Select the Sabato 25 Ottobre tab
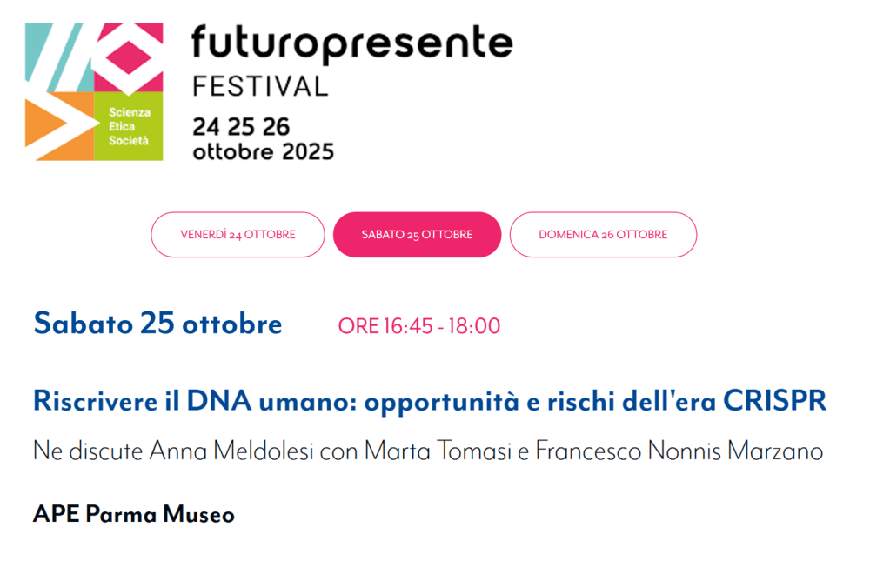The image size is (890, 588). pyautogui.click(x=417, y=235)
